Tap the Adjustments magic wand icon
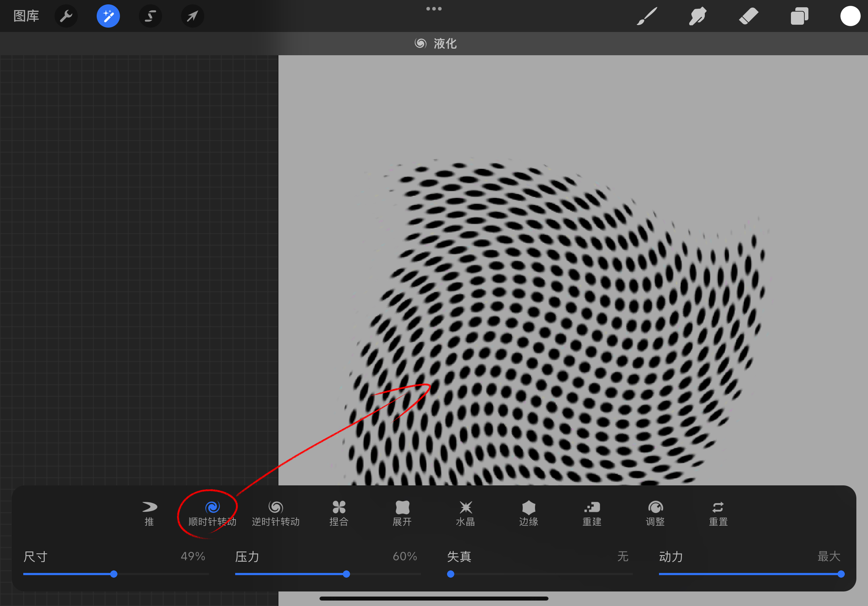Image resolution: width=868 pixels, height=606 pixels. click(108, 16)
